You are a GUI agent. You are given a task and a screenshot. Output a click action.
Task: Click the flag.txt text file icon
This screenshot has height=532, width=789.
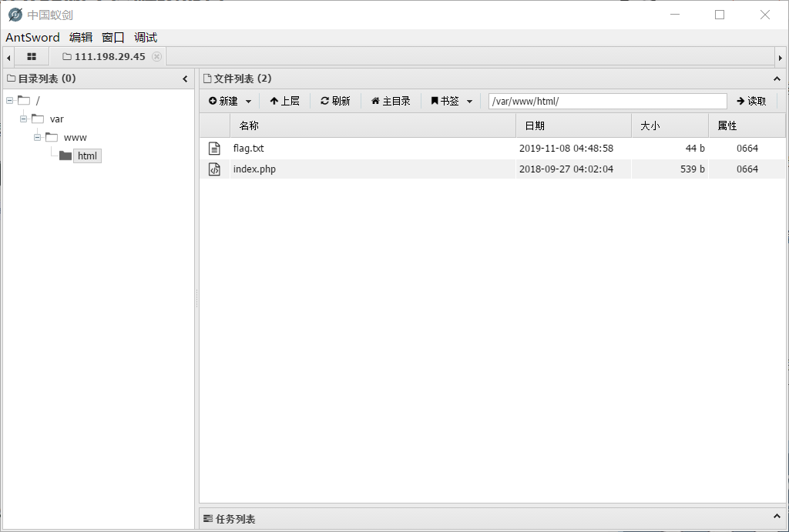point(214,149)
